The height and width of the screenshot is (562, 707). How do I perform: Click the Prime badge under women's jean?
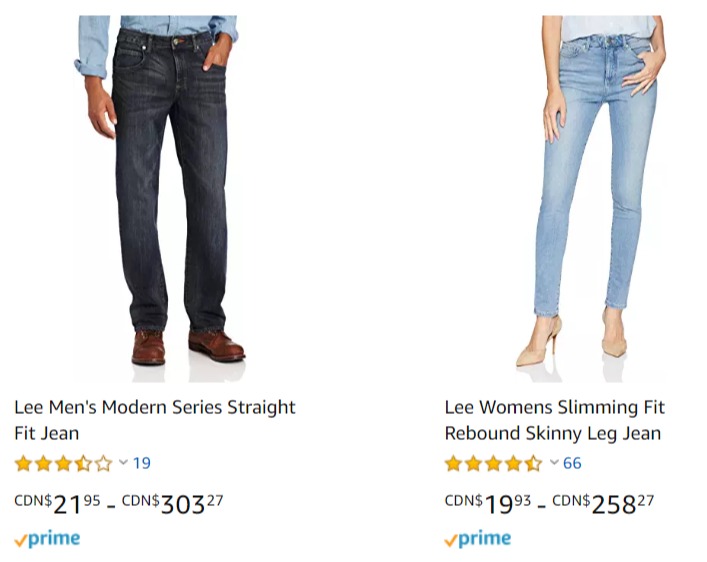pos(478,539)
